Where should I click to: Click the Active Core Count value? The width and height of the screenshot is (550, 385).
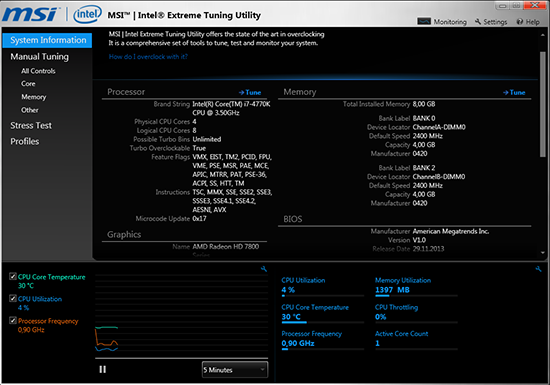click(x=377, y=344)
